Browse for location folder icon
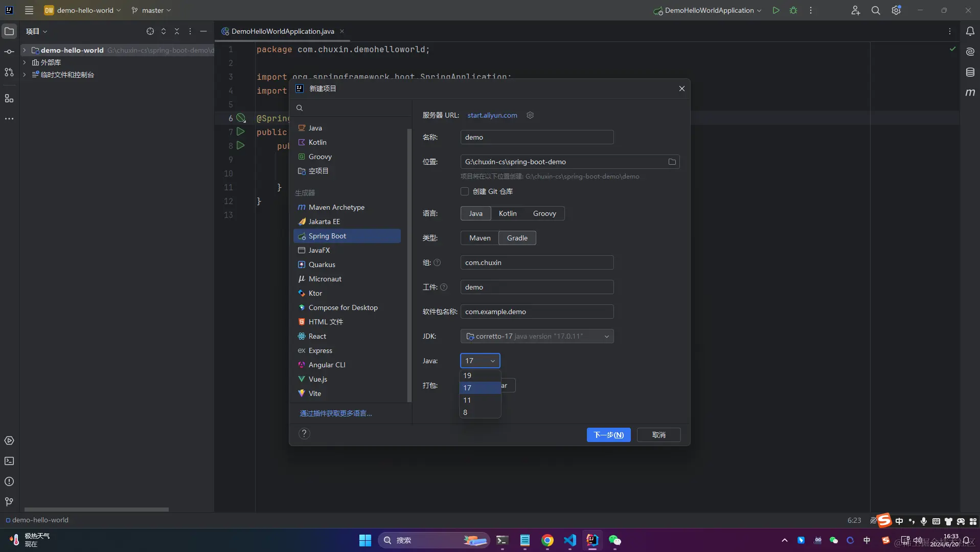Viewport: 980px width, 552px height. 672,162
